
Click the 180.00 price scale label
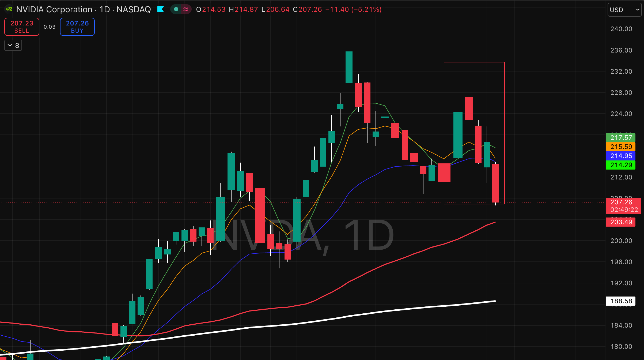(x=621, y=347)
